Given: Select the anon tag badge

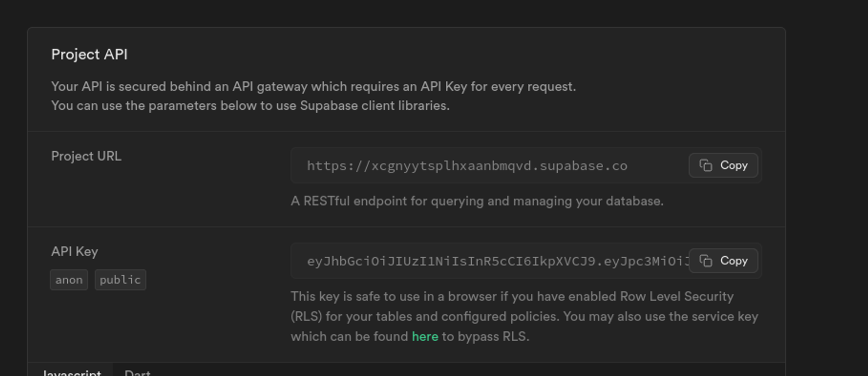Looking at the screenshot, I should pos(69,280).
